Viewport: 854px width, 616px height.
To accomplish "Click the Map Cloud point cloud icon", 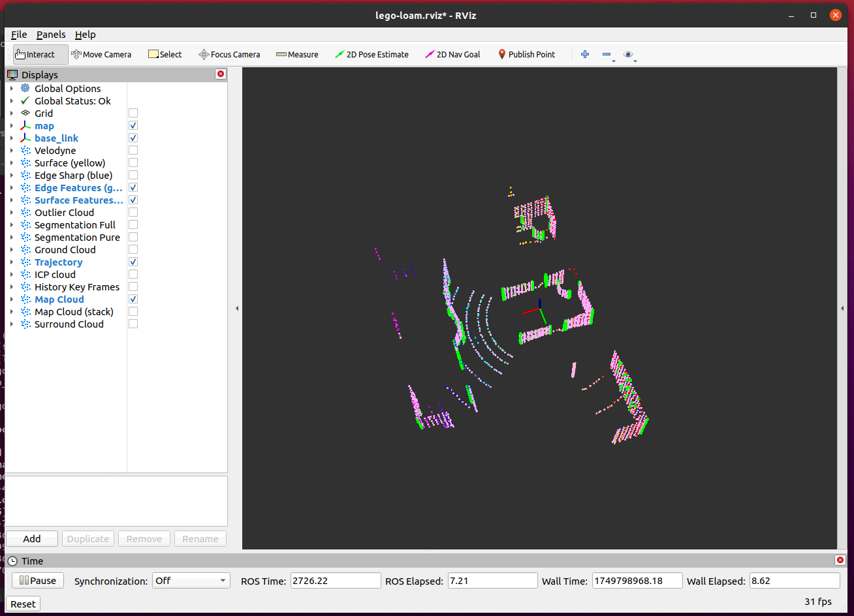I will click(x=25, y=299).
